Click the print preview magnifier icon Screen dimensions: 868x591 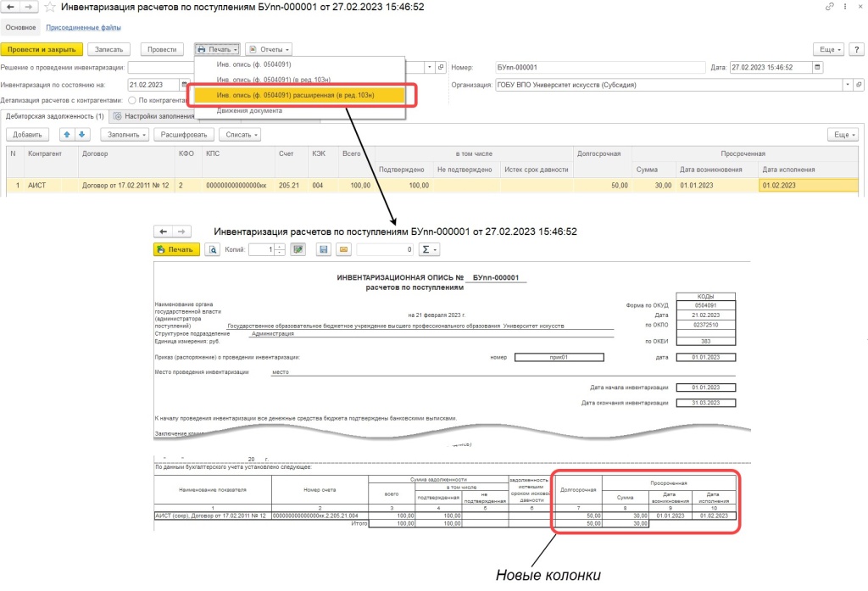(x=213, y=249)
